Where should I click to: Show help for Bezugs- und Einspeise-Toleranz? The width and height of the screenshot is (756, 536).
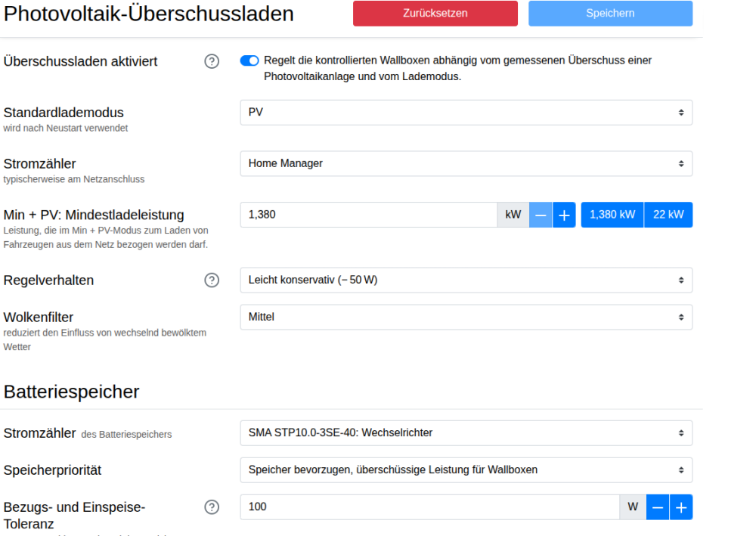(x=212, y=507)
